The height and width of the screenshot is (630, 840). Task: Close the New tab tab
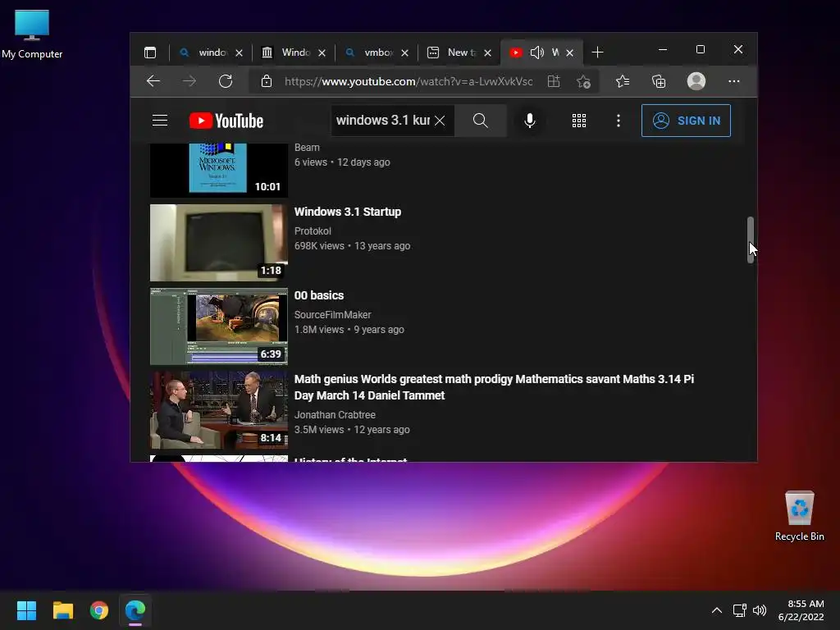pos(487,52)
